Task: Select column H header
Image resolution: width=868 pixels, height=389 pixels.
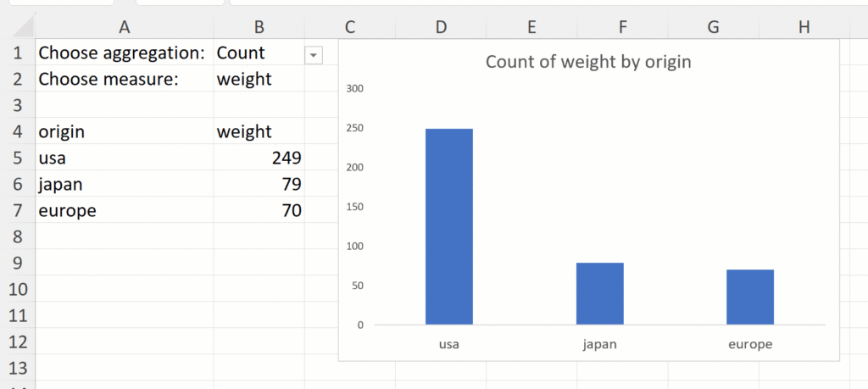Action: tap(804, 27)
